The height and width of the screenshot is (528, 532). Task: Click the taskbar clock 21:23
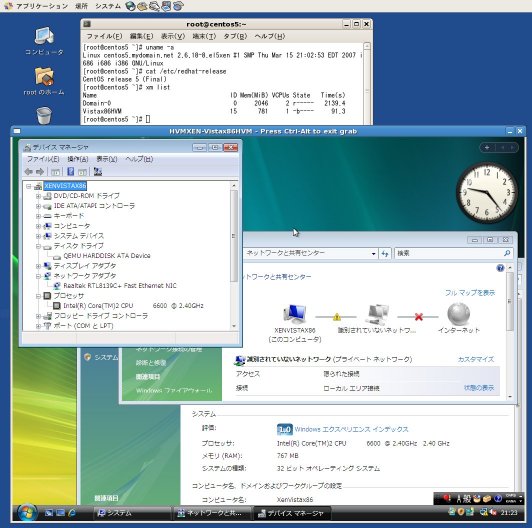click(x=509, y=512)
